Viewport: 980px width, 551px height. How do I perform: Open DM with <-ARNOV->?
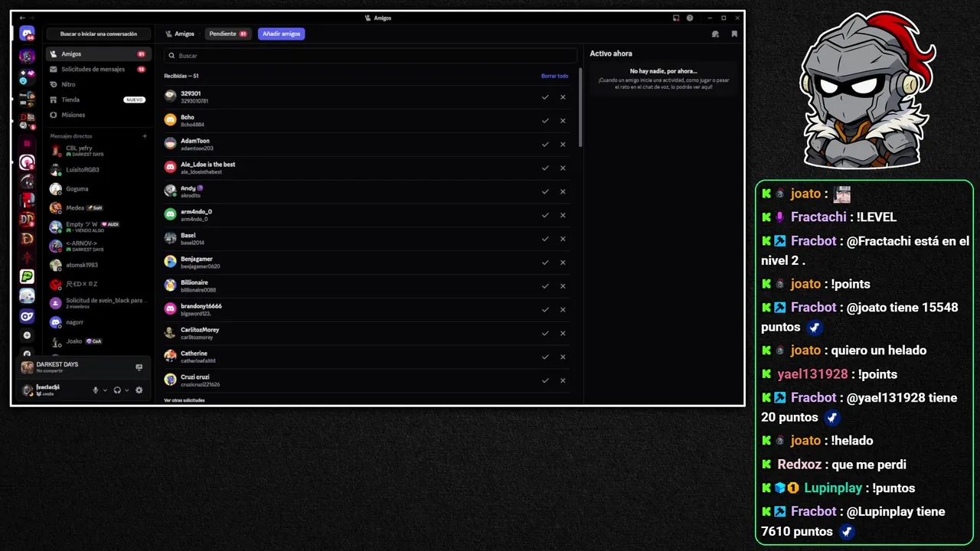click(98, 246)
